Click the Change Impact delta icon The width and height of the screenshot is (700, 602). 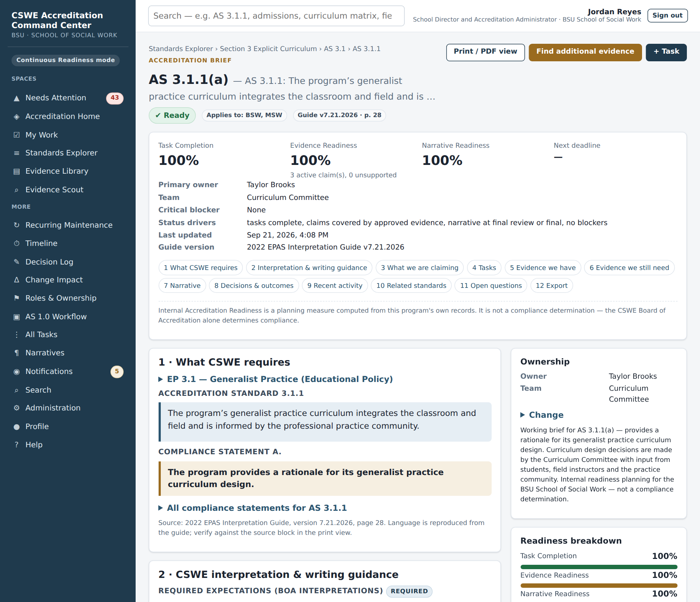(16, 280)
